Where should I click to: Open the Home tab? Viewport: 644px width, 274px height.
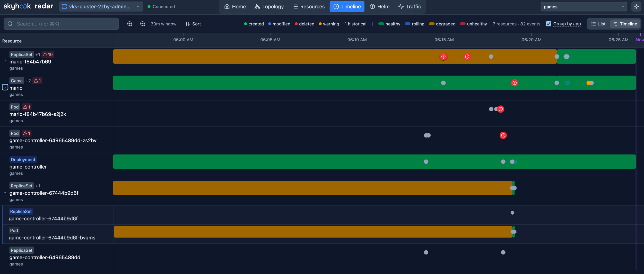(x=235, y=7)
